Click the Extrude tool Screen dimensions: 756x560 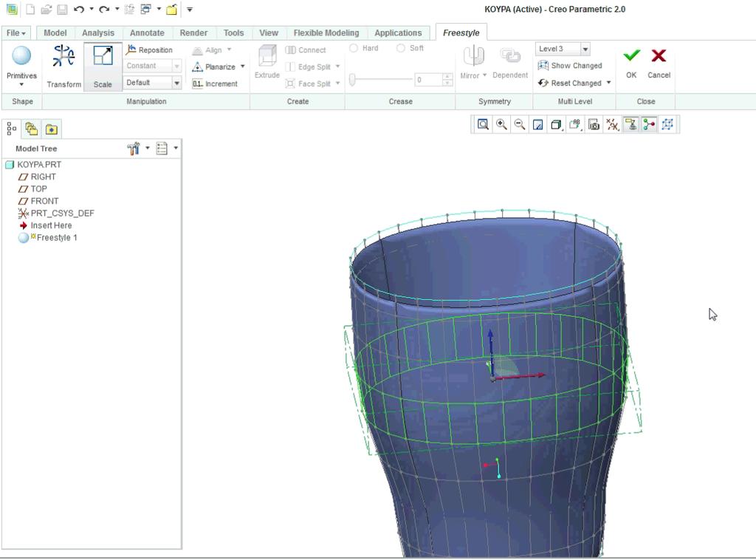[267, 62]
